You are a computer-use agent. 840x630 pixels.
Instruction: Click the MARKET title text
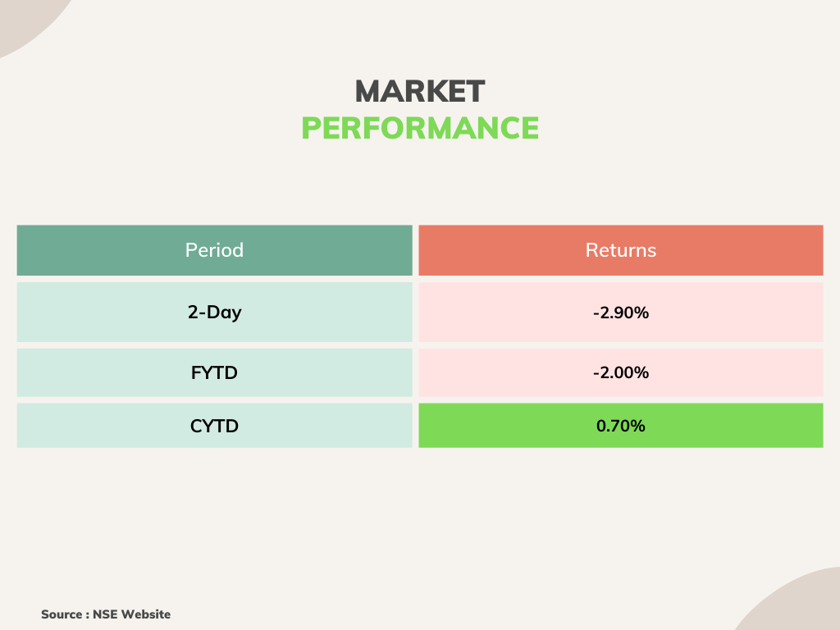(x=420, y=91)
